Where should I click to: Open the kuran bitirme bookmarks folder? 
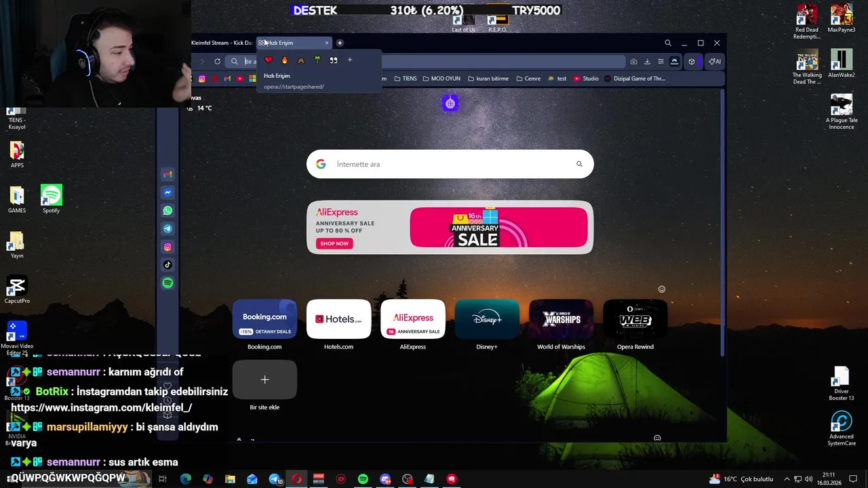click(487, 79)
